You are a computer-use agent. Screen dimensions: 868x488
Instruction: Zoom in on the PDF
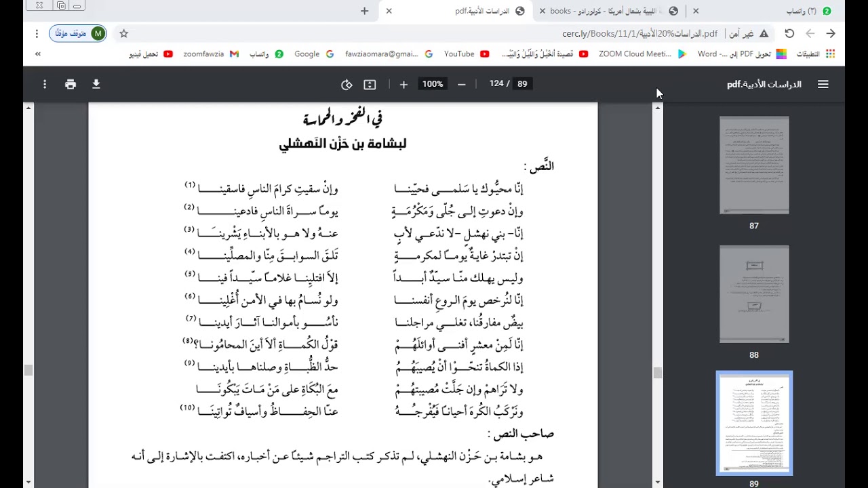403,84
